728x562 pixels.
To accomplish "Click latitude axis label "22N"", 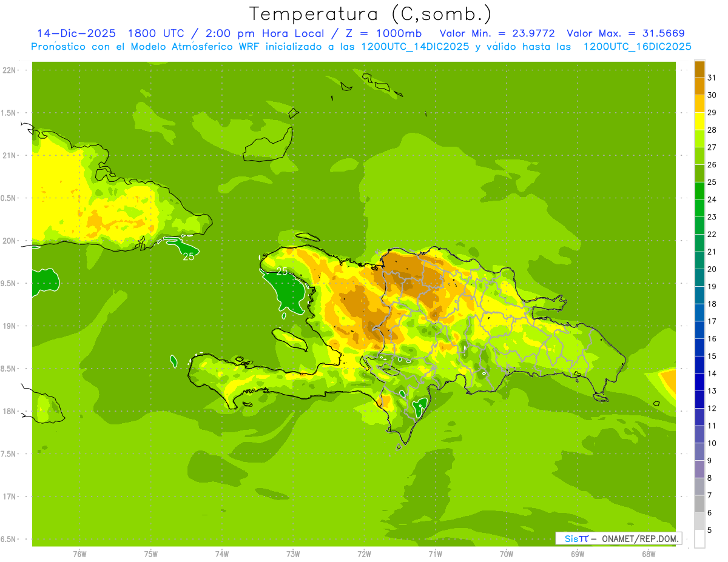I will tap(10, 70).
